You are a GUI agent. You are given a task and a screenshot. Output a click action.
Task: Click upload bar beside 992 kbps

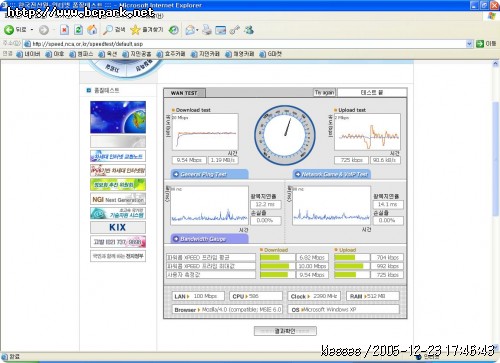(352, 266)
